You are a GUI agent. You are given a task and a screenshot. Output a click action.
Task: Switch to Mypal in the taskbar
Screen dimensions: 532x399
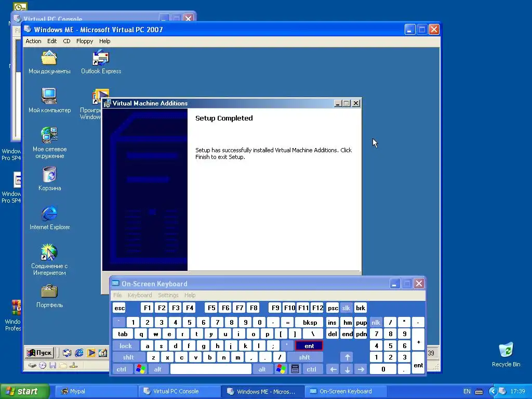96,391
